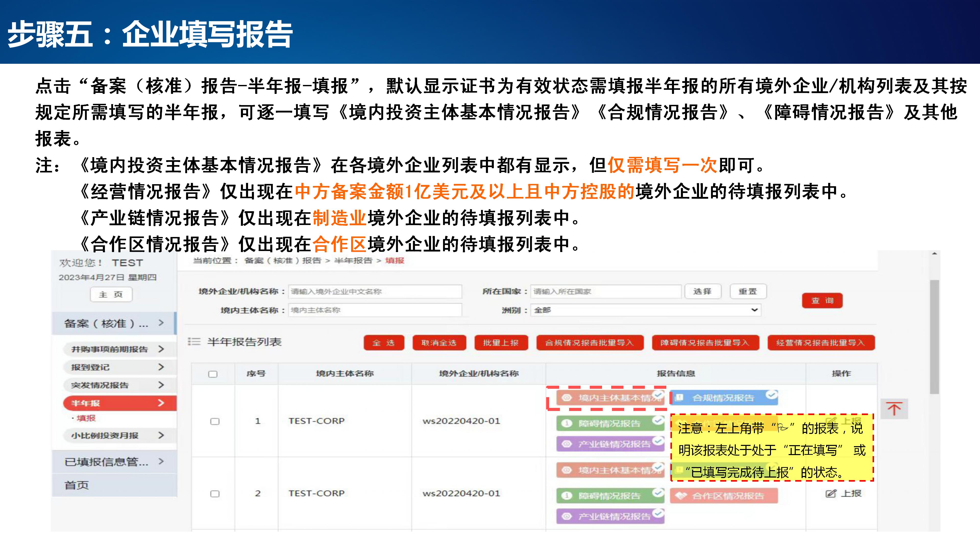Image resolution: width=980 pixels, height=551 pixels.
Task: Toggle the select-all header checkbox
Action: point(213,374)
